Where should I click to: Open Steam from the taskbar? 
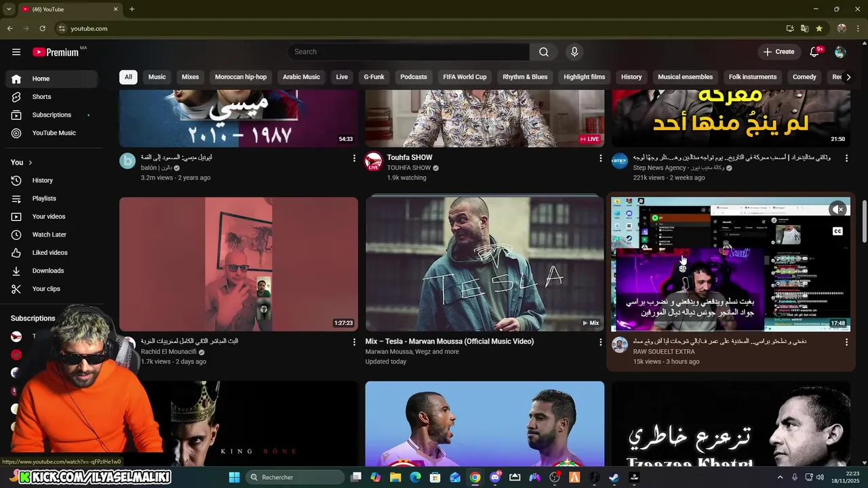614,477
